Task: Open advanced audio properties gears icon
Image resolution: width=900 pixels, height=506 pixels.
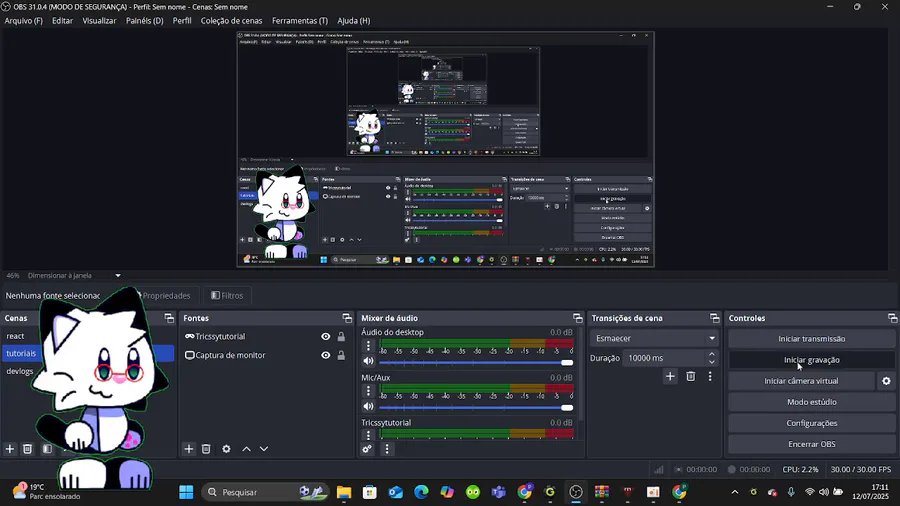Action: (367, 449)
